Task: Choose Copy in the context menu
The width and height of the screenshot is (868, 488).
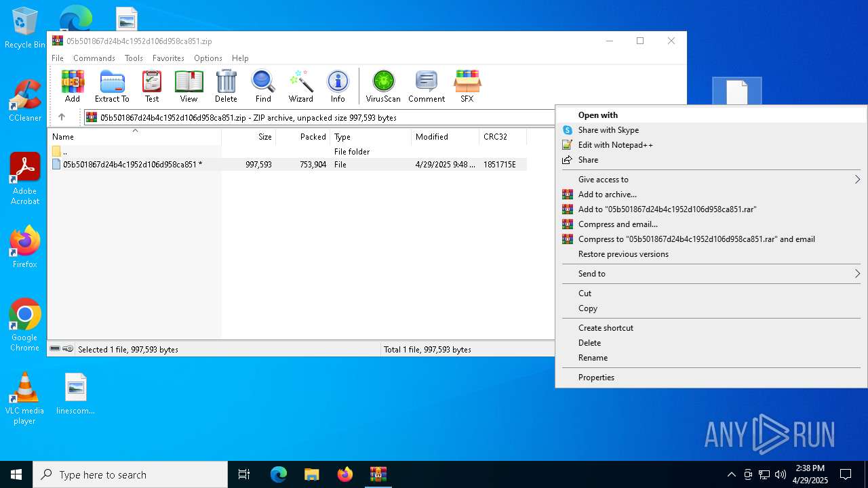Action: 712,308
